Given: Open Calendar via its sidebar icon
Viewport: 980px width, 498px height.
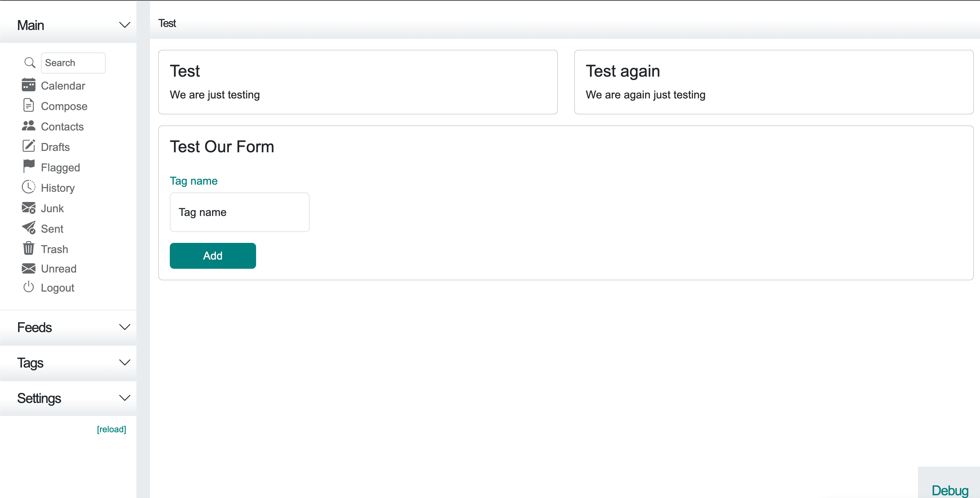Looking at the screenshot, I should (x=29, y=85).
